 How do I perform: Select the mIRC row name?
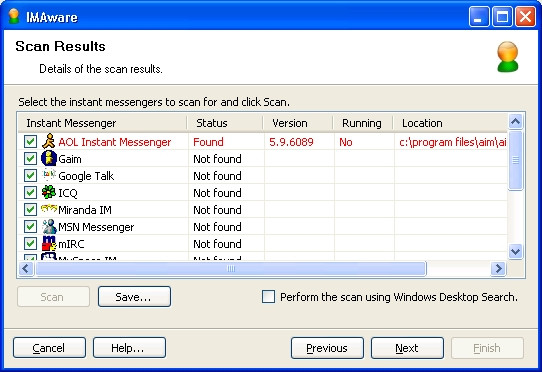71,244
